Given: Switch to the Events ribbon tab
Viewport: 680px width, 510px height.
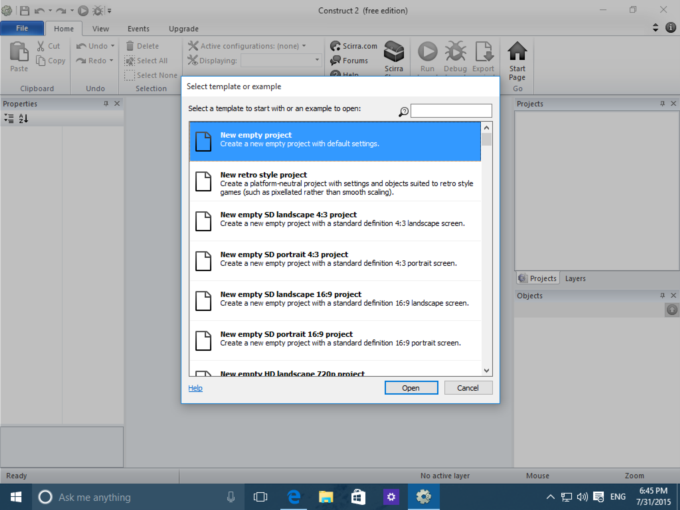Looking at the screenshot, I should coord(138,29).
